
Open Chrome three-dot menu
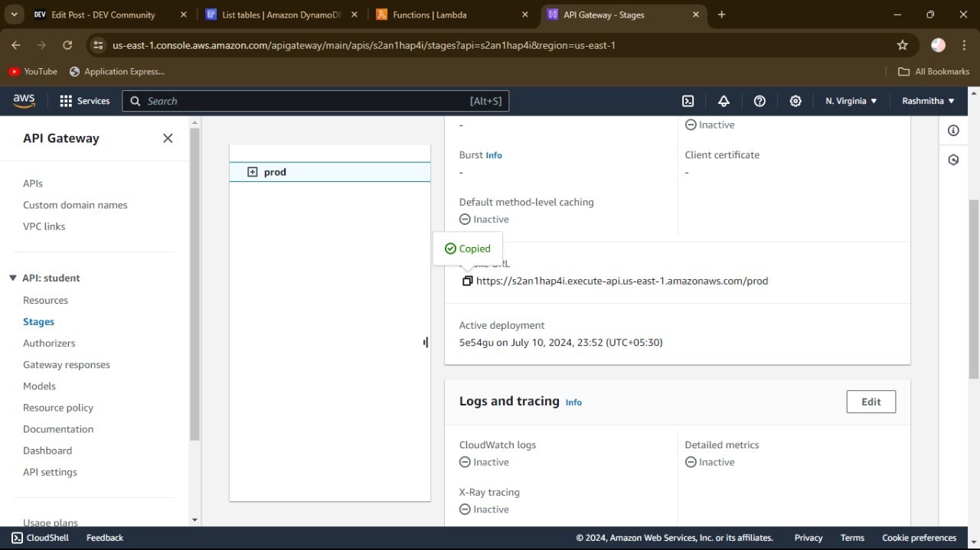tap(963, 45)
